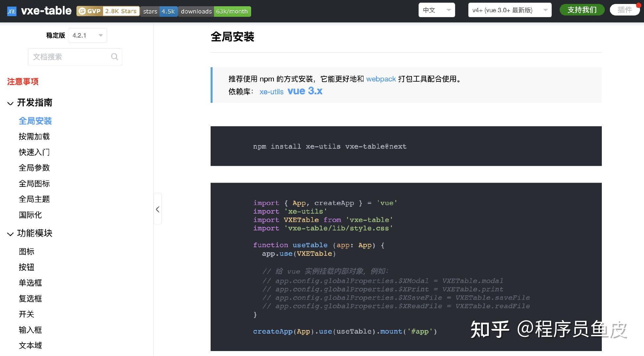Screen dimensions: 644x356
Task: Click the vxe-table title text
Action: click(x=46, y=11)
